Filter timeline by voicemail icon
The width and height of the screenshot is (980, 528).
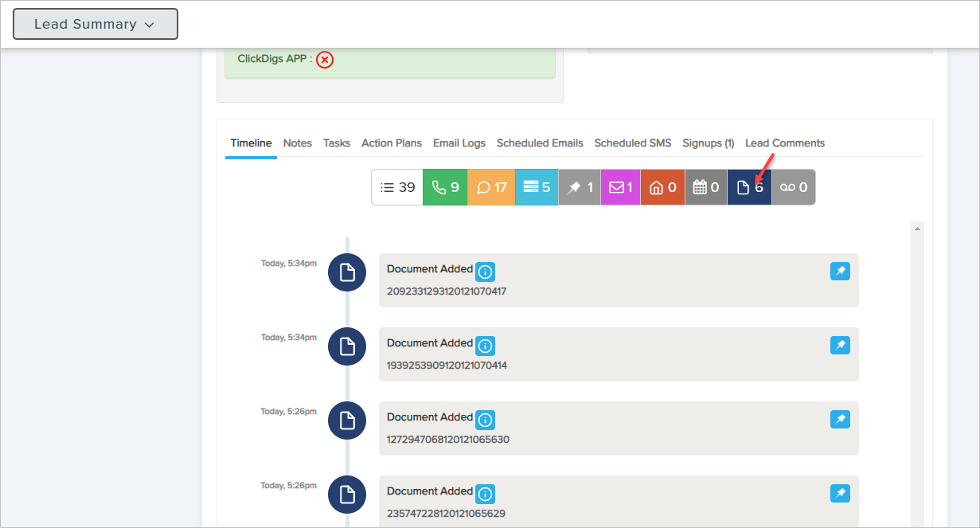point(793,188)
